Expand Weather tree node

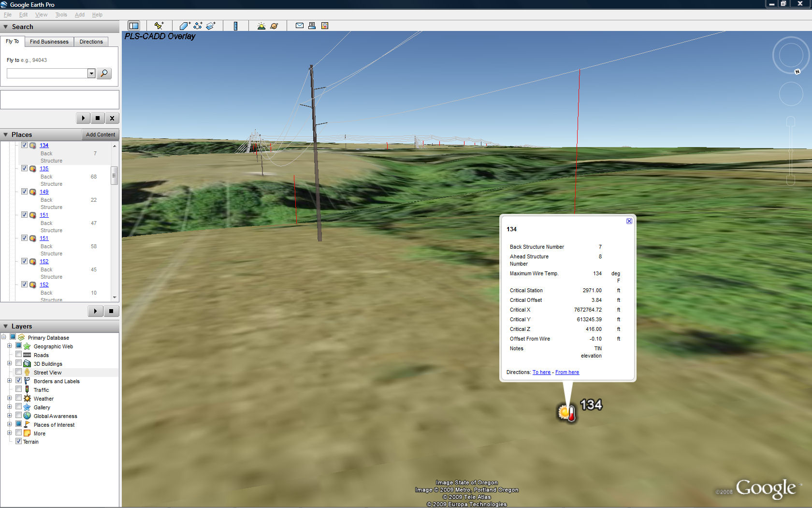pos(9,398)
